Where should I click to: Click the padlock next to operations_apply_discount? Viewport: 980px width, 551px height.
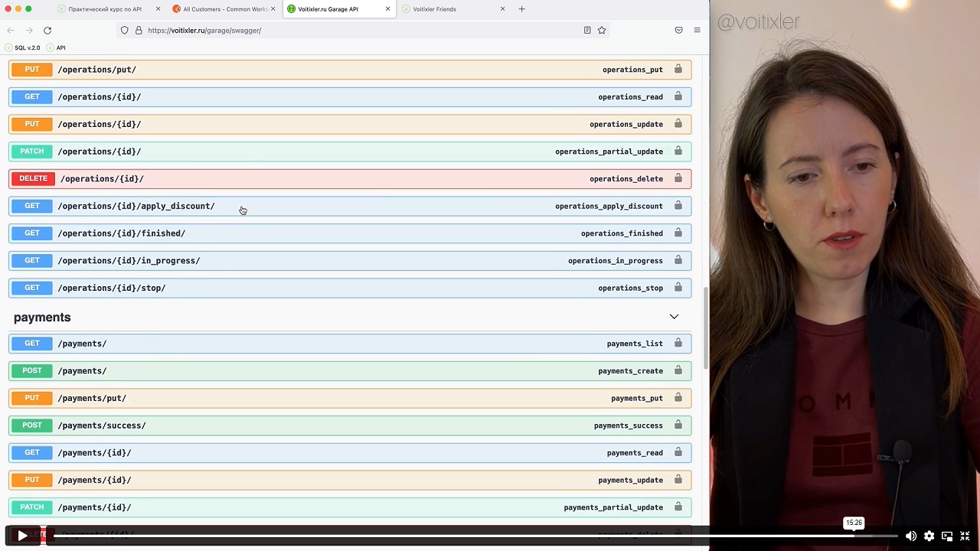(x=678, y=205)
